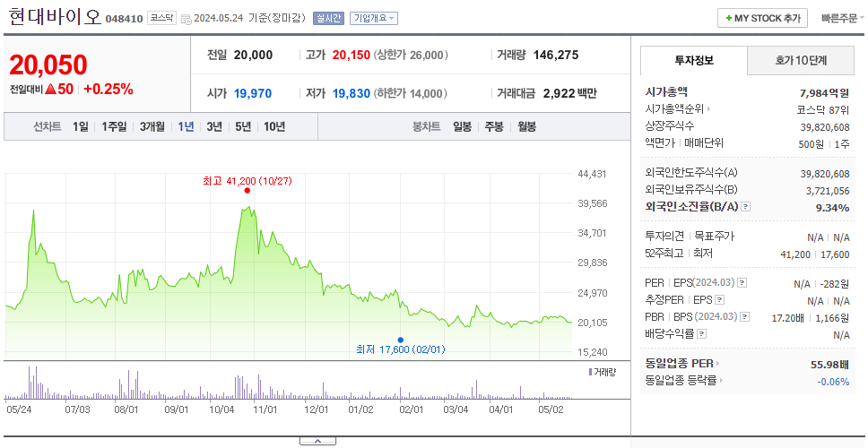Show the 일봉 candlestick chart
The height and width of the screenshot is (448, 868).
pos(462,126)
